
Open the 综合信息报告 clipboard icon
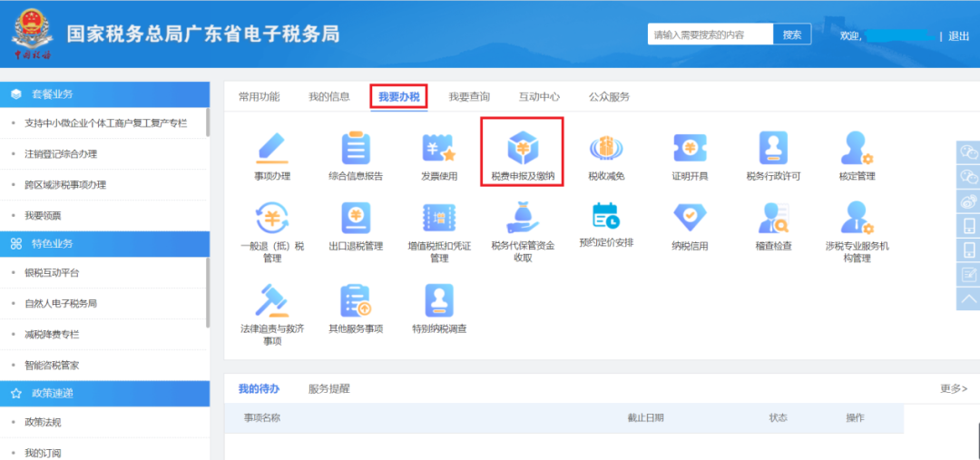tap(356, 149)
